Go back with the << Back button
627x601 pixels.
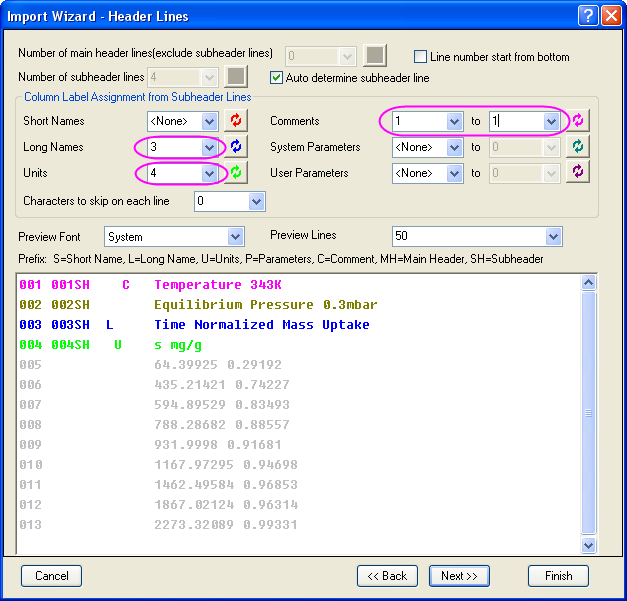coord(387,576)
